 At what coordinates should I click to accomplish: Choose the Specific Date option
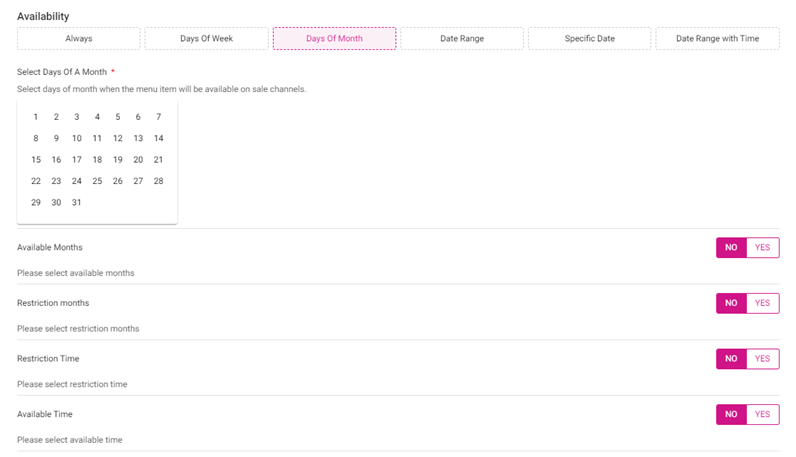click(589, 39)
